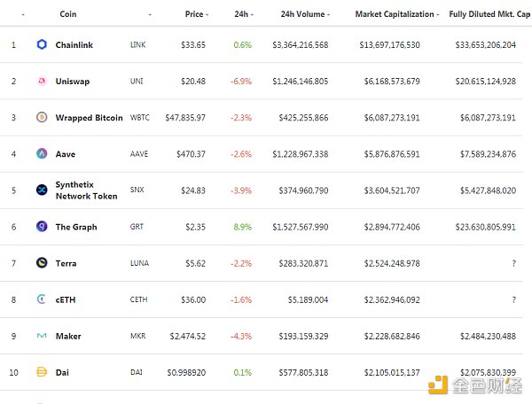
Task: Click the Uniswap pink unicorn icon
Action: click(42, 81)
